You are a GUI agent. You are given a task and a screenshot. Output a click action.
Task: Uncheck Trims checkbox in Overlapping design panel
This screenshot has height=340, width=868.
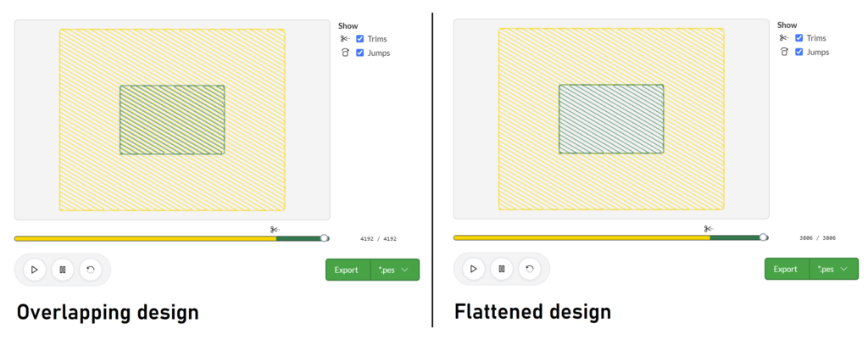pos(359,39)
